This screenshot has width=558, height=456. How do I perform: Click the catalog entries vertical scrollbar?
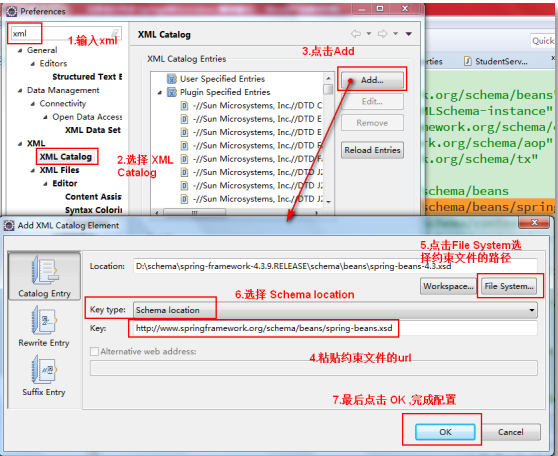(328, 138)
